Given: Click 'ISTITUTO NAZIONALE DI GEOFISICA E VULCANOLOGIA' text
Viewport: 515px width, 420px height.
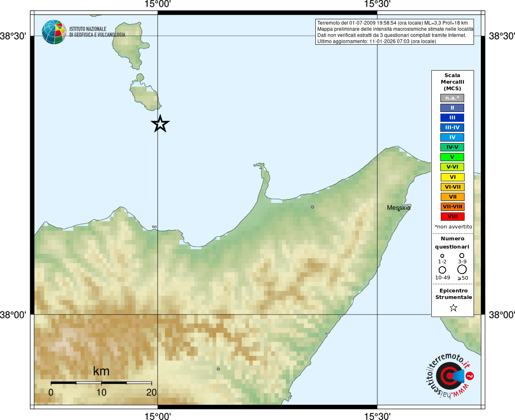Looking at the screenshot, I should tap(97, 32).
